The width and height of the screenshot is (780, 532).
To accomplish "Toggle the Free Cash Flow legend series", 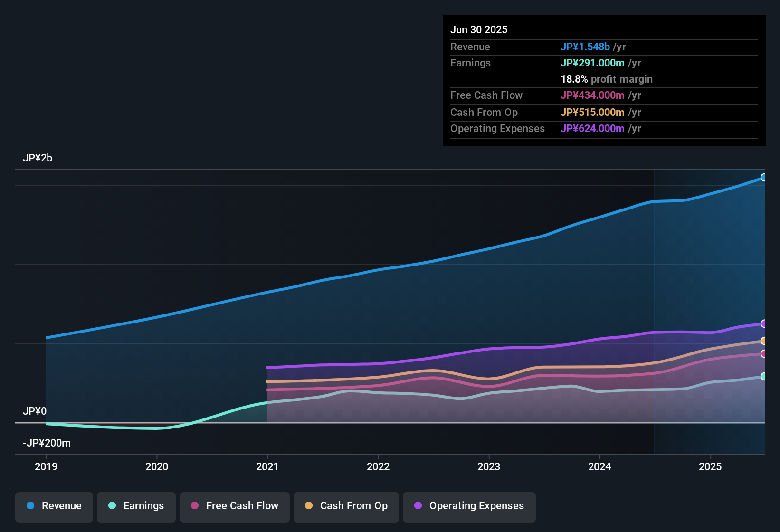I will coord(235,506).
